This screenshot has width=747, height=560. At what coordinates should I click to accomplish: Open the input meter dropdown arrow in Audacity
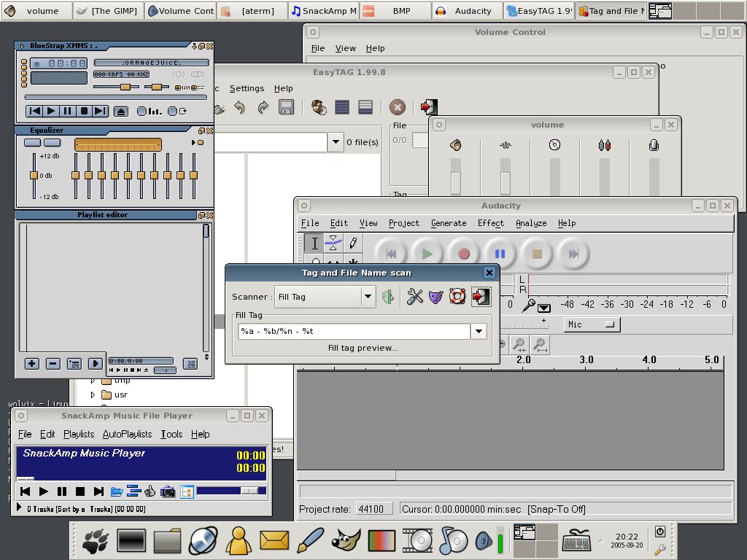[544, 308]
